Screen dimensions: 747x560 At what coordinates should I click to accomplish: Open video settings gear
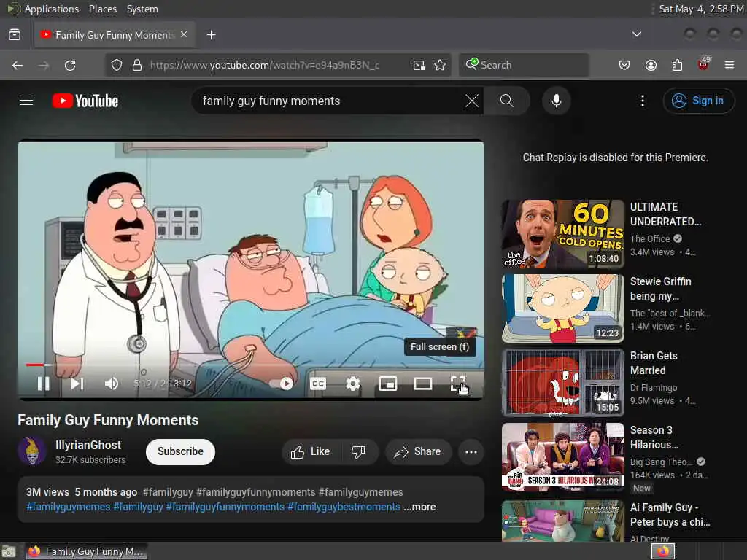coord(353,384)
